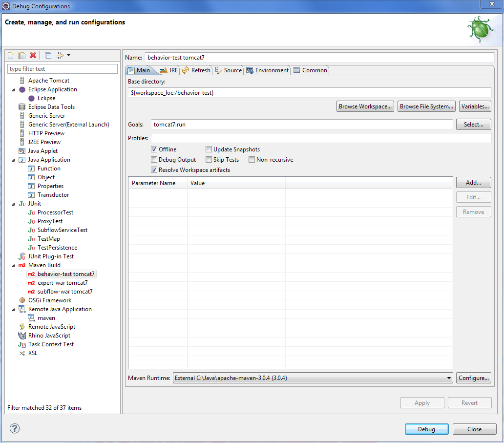Viewport: 504px width, 443px height.
Task: Open the Variables dialog button
Action: (475, 106)
